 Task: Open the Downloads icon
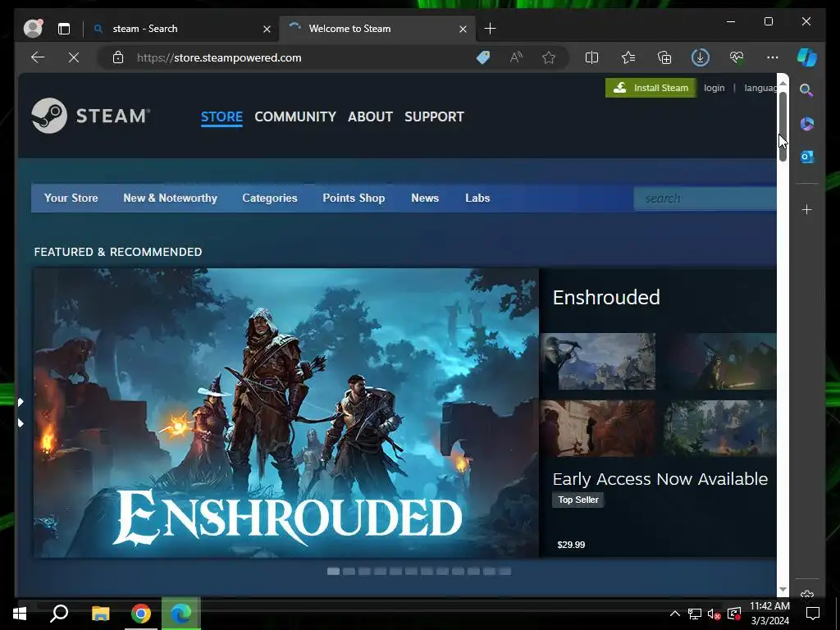701,57
